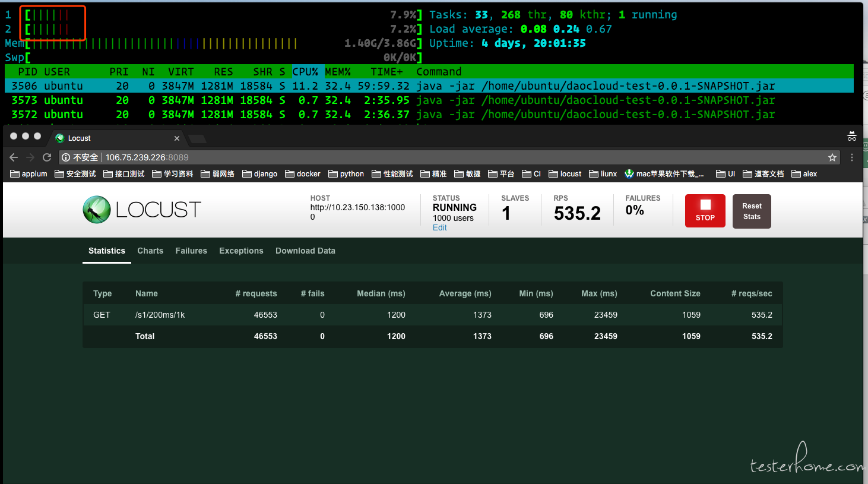Sort by Min (ms) header
Screen dimensions: 868x484
(x=536, y=293)
